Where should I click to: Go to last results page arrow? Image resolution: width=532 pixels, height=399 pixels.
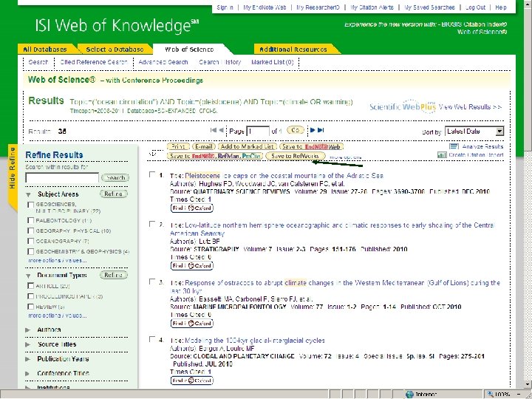click(321, 130)
